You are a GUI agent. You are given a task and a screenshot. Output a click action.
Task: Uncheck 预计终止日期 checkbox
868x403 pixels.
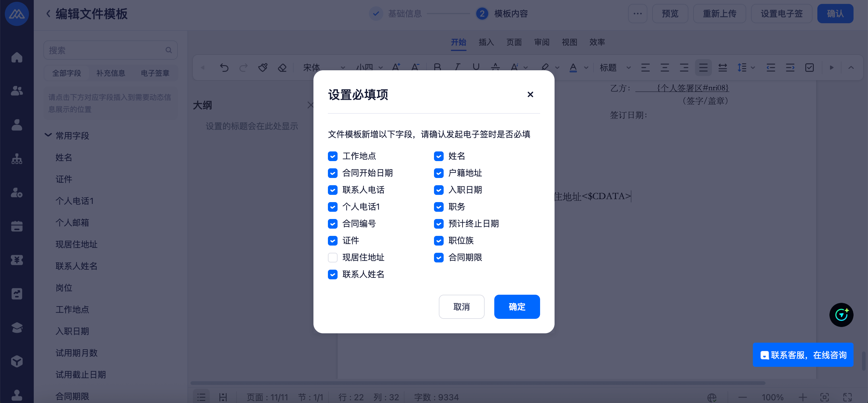tap(439, 224)
